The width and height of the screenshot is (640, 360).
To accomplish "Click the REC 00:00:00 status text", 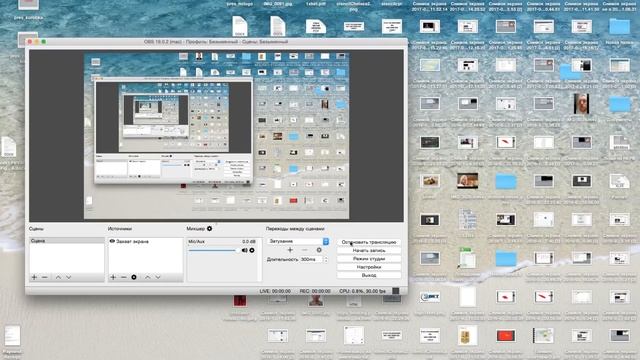I will point(315,291).
